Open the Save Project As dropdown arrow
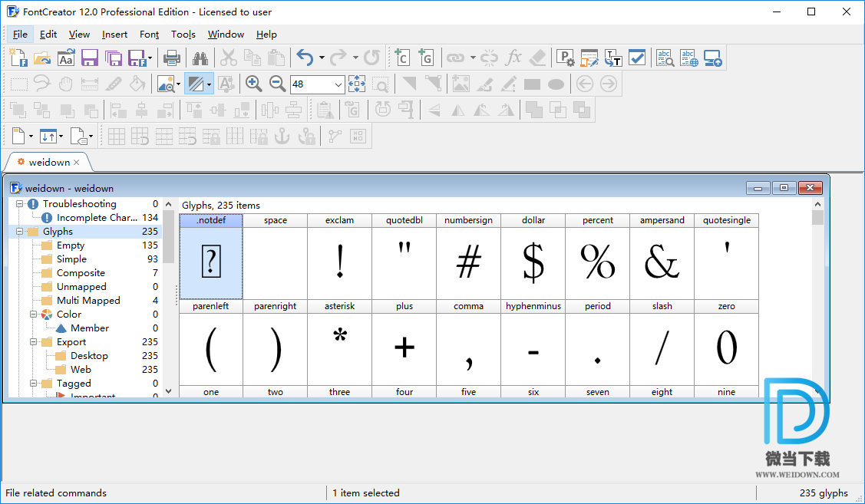 click(150, 58)
